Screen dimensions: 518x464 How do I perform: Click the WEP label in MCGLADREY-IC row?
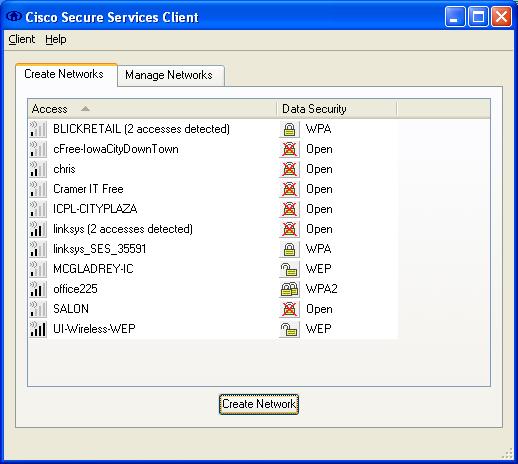coord(319,269)
